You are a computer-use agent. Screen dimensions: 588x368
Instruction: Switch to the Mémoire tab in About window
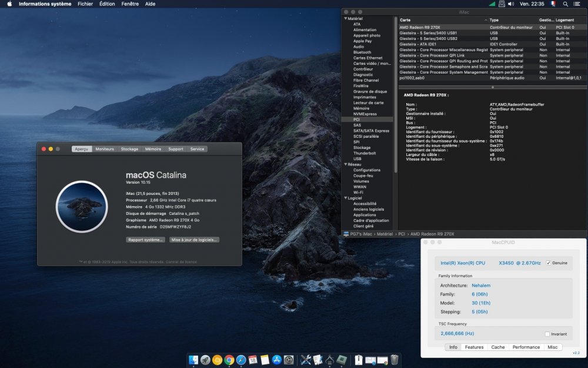pos(153,149)
